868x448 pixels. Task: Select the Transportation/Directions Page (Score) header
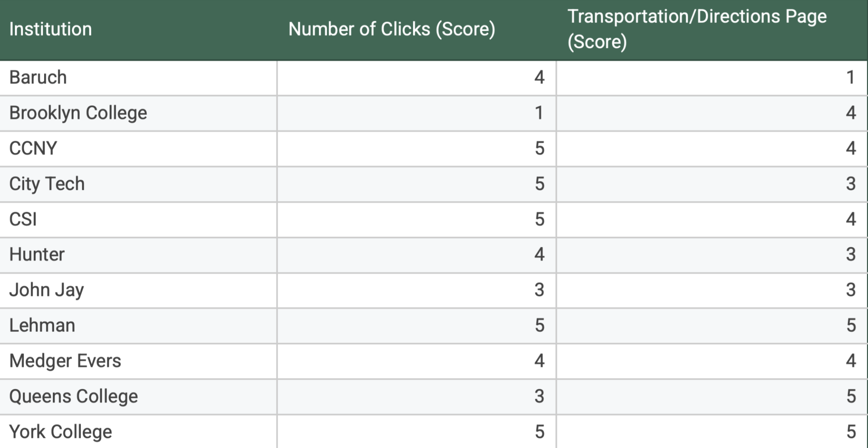pyautogui.click(x=697, y=29)
